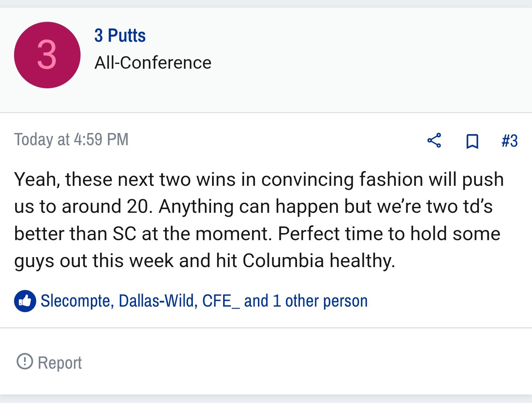
Task: View Slecompte's profile from the likes list
Action: (x=77, y=301)
